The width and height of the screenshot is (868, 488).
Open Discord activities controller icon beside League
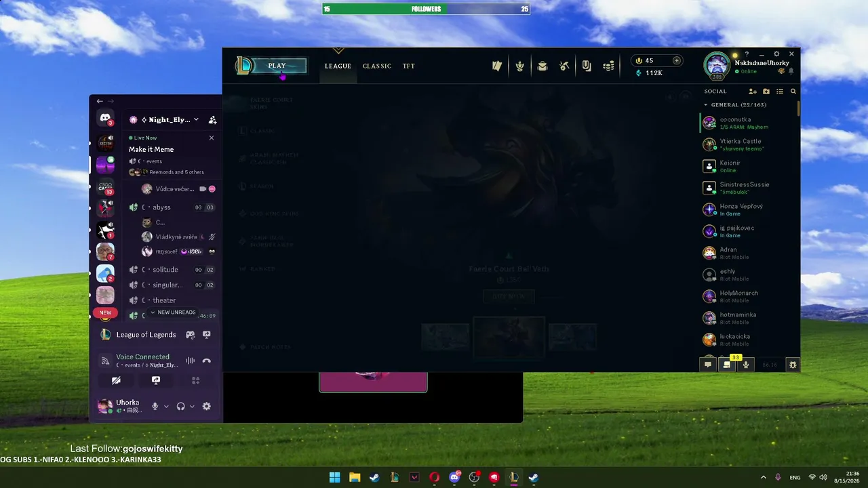(x=191, y=334)
